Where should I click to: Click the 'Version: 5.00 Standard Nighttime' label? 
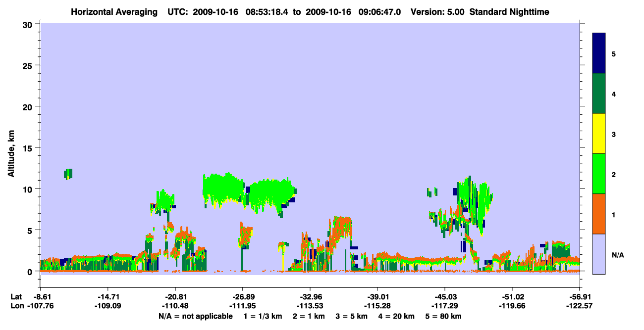[480, 11]
